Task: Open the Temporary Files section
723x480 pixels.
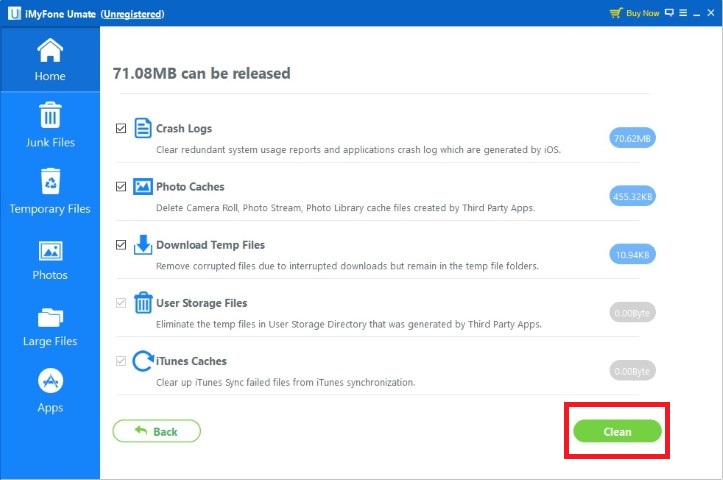Action: click(x=50, y=191)
